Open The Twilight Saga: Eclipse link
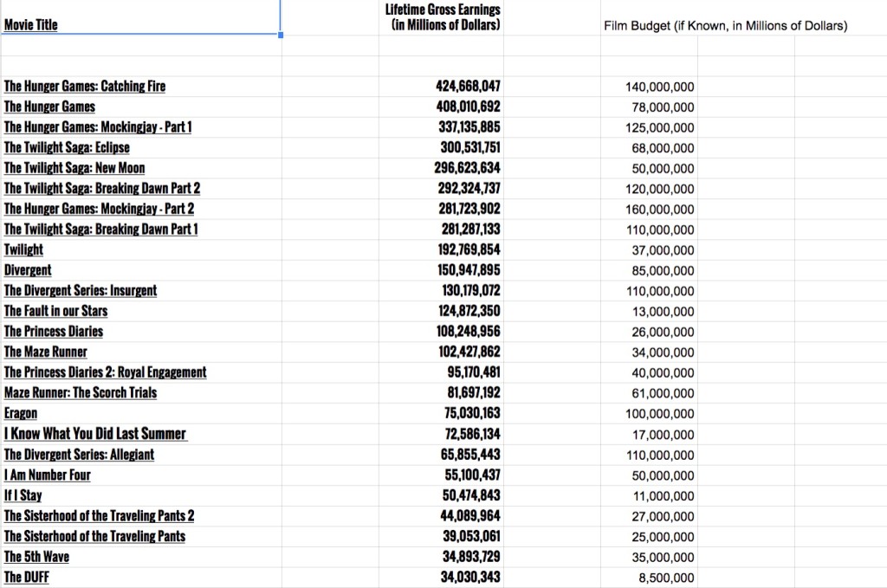The width and height of the screenshot is (887, 588). tap(67, 147)
